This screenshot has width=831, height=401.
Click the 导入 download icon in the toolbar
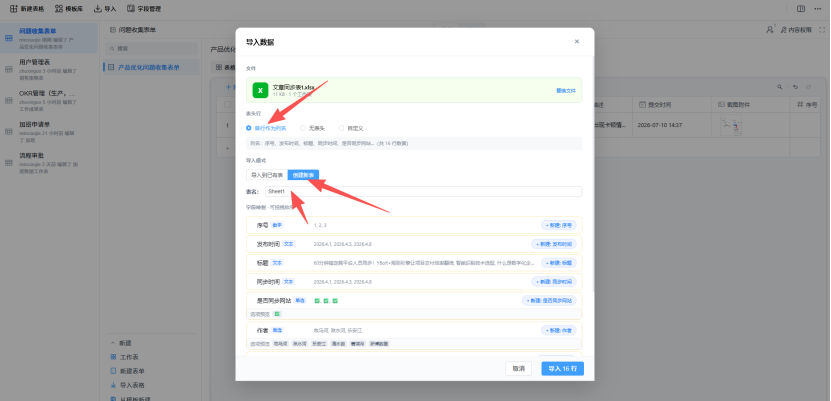pos(98,8)
